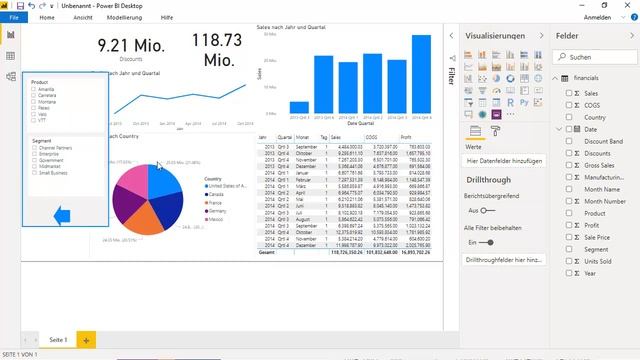Go to next page tab arrow
This screenshot has height=360, width=640.
tap(36, 340)
